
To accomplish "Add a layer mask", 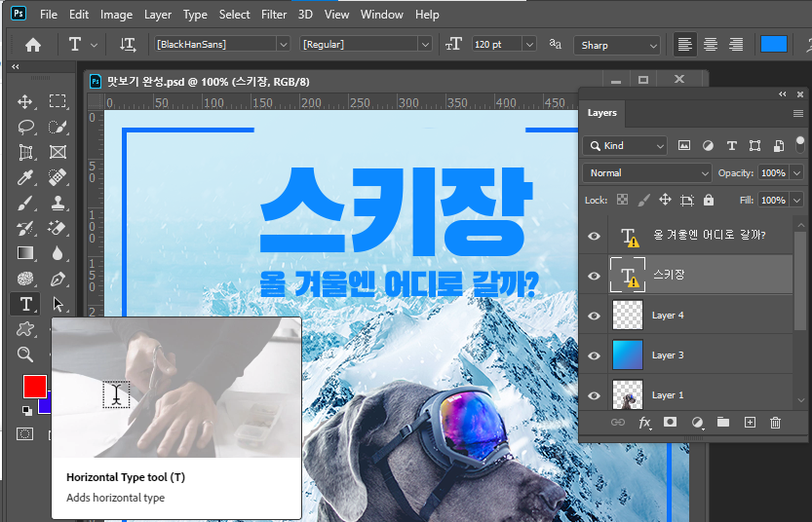I will pyautogui.click(x=670, y=422).
